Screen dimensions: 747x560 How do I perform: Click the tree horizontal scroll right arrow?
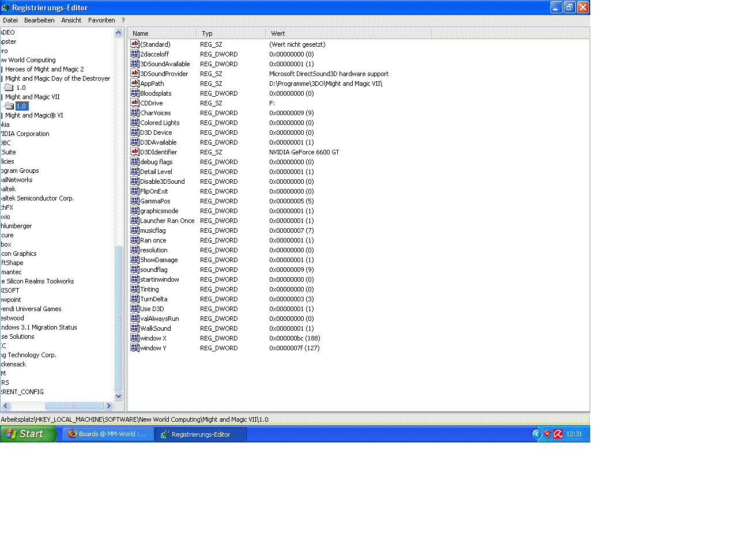pos(108,406)
